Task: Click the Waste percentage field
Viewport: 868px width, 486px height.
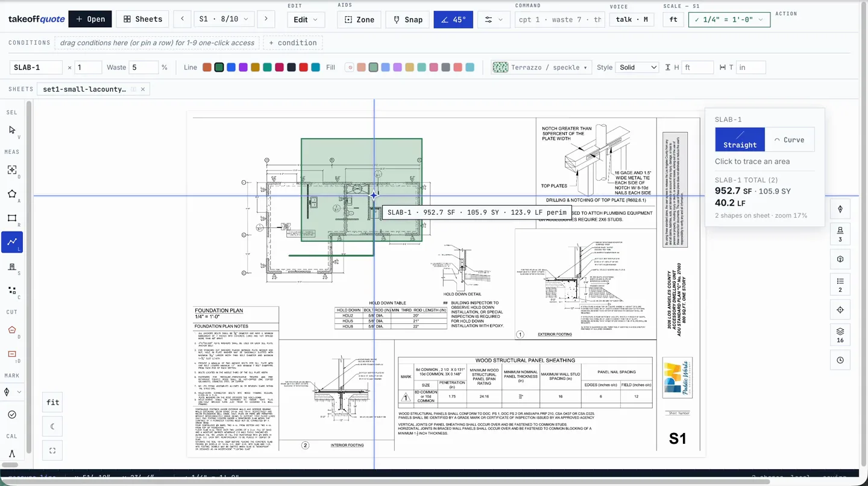Action: [144, 68]
